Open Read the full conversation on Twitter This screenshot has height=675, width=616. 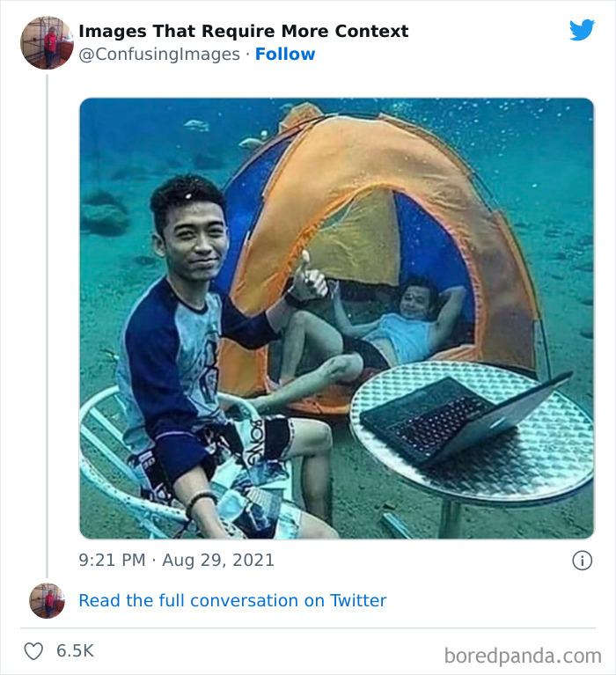(232, 600)
